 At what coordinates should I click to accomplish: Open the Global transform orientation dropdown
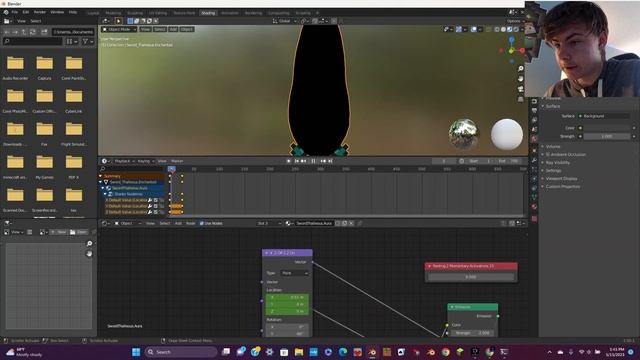pyautogui.click(x=284, y=21)
